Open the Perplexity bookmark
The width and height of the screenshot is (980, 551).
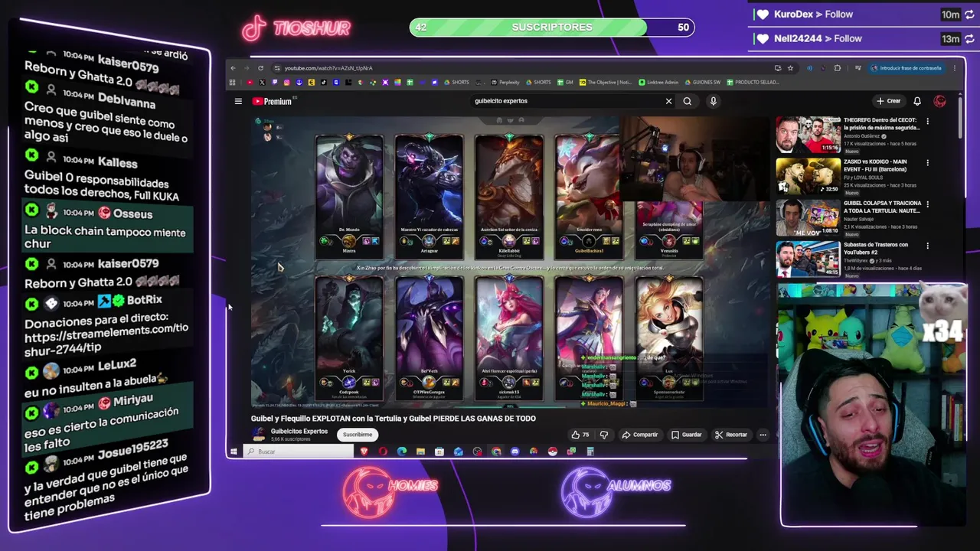coord(505,82)
